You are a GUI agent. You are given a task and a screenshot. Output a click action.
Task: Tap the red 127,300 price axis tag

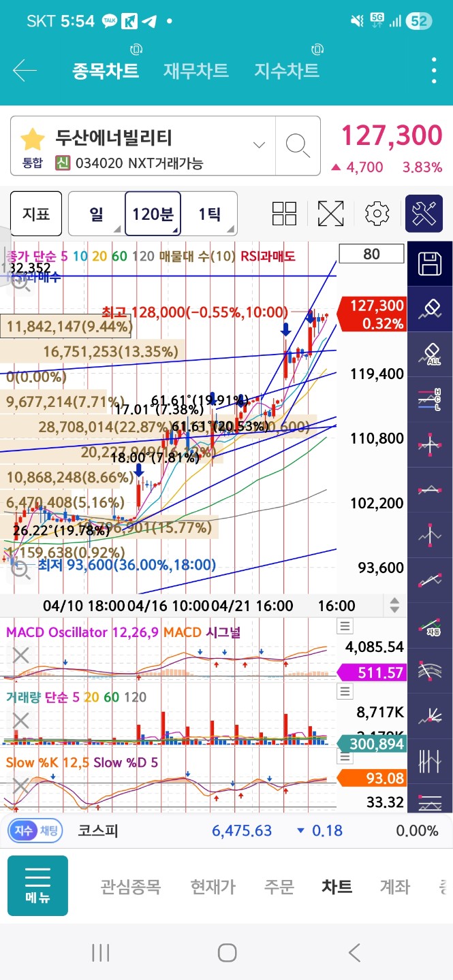(373, 314)
